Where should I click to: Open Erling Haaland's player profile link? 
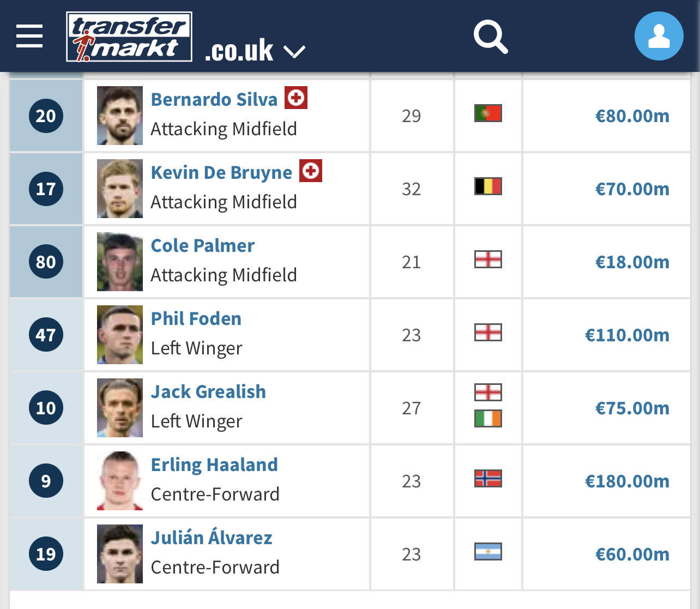[214, 465]
